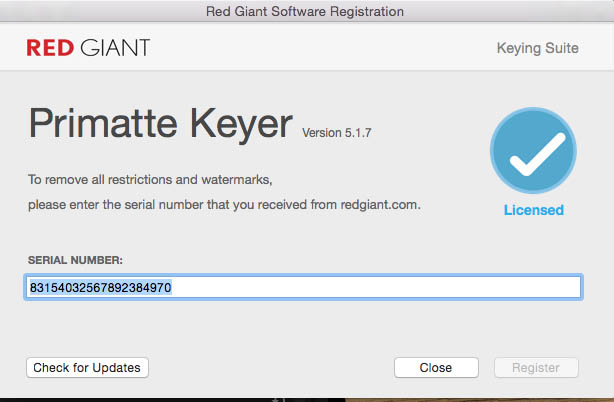Click into the serial number field
The width and height of the screenshot is (614, 402).
(303, 287)
